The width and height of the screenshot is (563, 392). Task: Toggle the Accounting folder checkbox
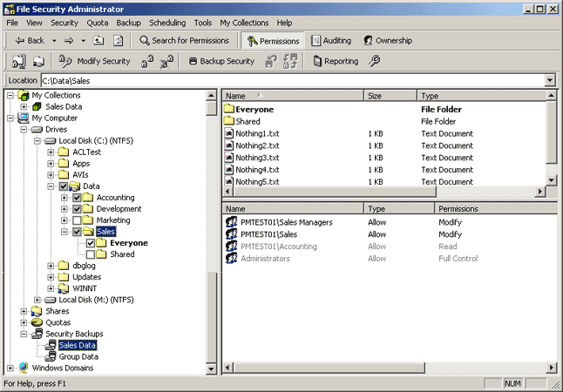77,198
